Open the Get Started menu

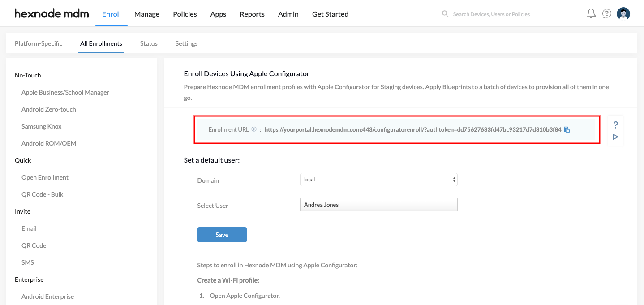[x=330, y=14]
